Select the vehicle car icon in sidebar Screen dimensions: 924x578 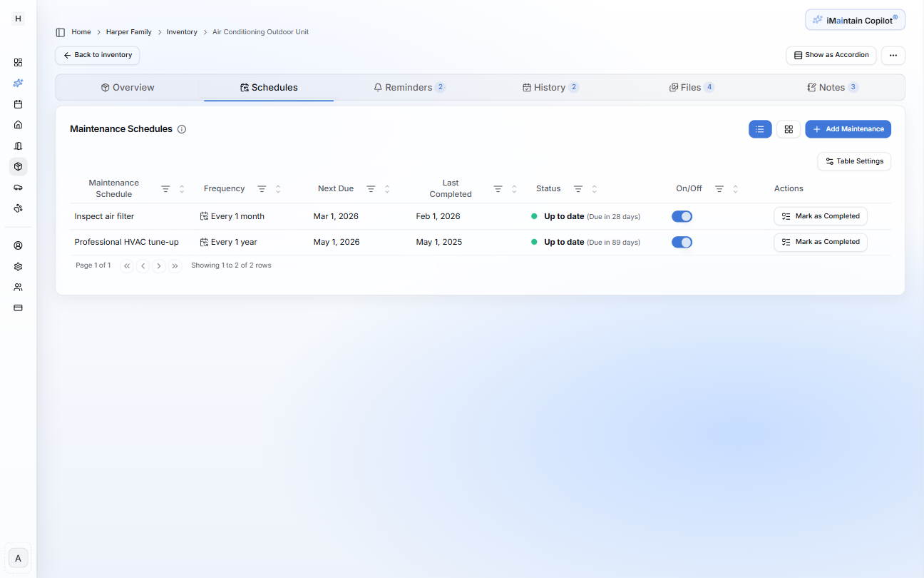18,187
